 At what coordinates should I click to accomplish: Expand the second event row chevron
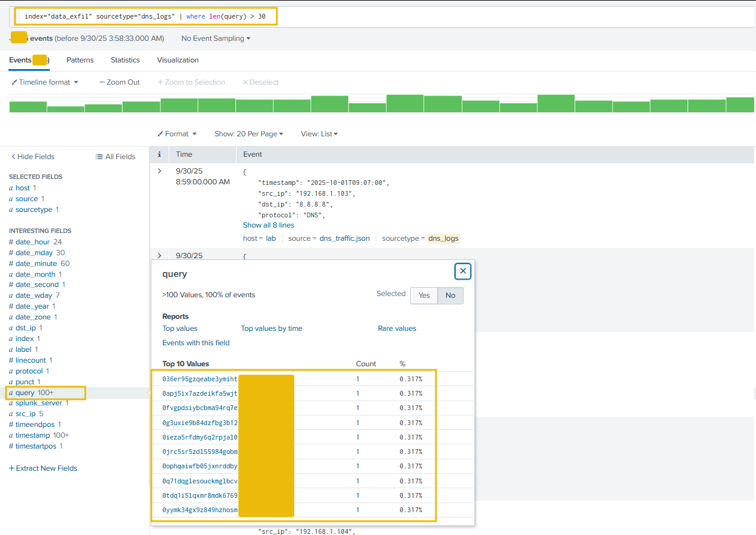click(159, 256)
